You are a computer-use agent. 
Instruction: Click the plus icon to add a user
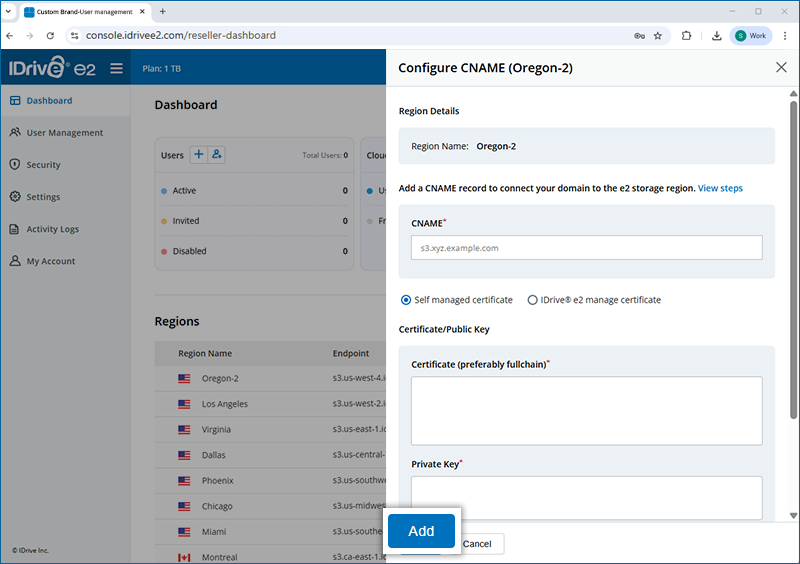tap(199, 154)
